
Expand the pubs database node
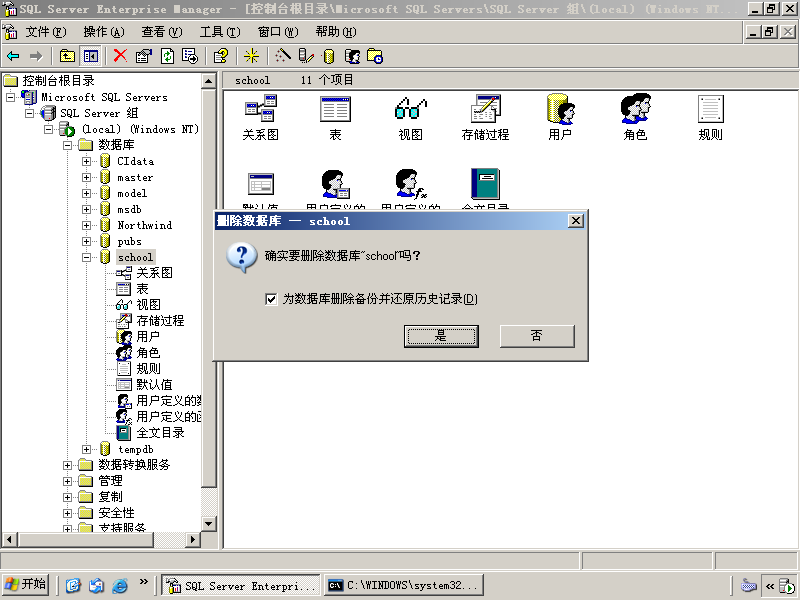tap(86, 241)
